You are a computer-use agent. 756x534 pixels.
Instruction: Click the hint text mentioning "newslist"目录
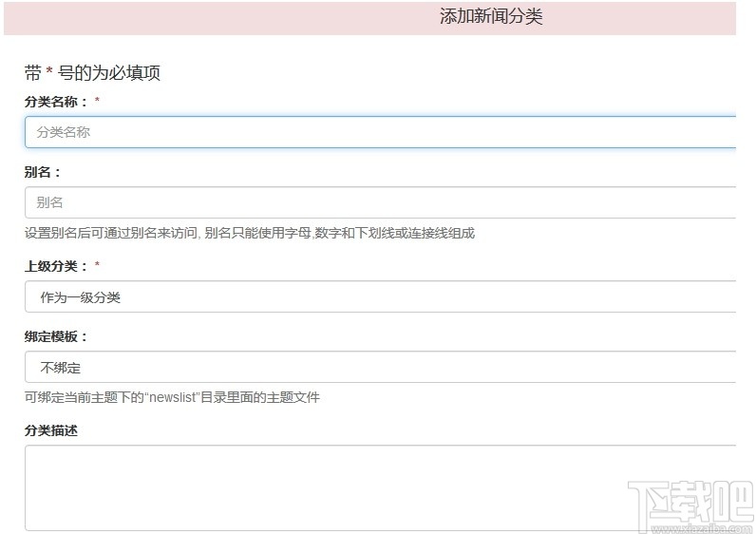[x=172, y=397]
